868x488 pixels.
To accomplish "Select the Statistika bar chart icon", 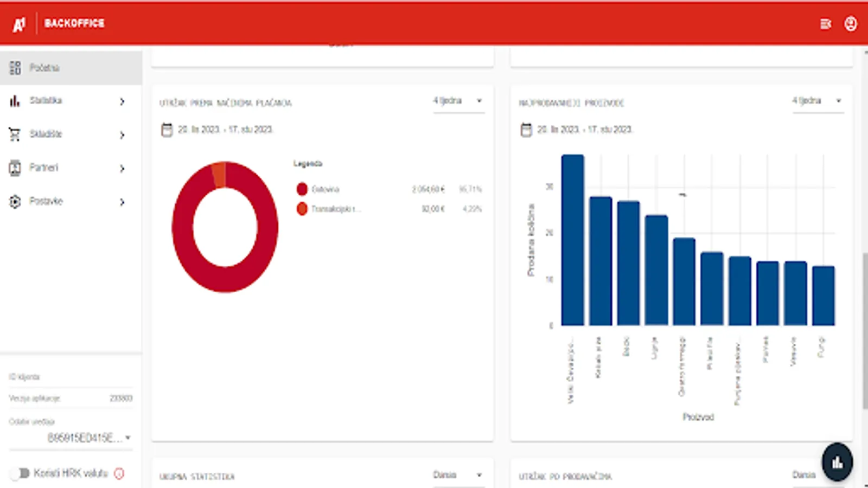I will point(15,100).
